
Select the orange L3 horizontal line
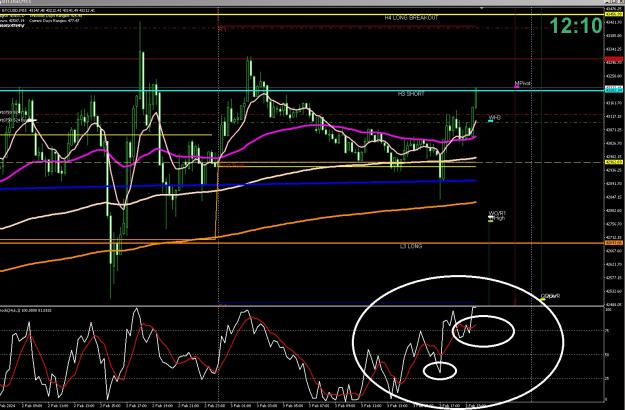click(302, 243)
